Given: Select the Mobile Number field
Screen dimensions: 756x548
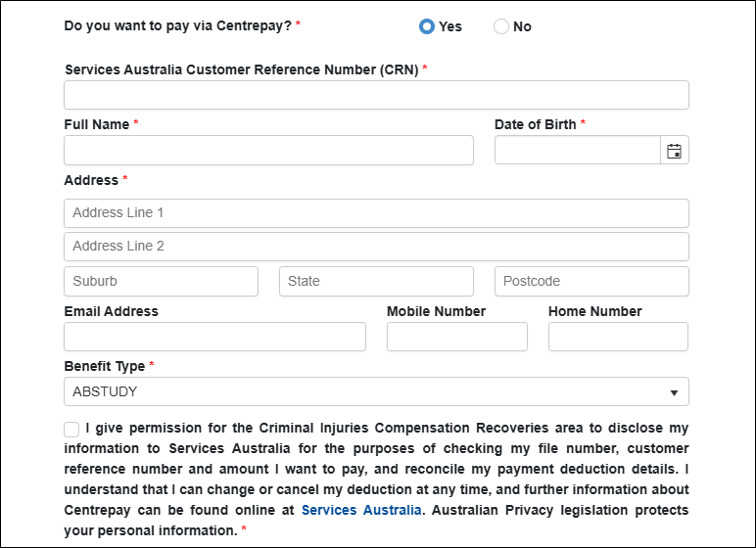Looking at the screenshot, I should [456, 337].
